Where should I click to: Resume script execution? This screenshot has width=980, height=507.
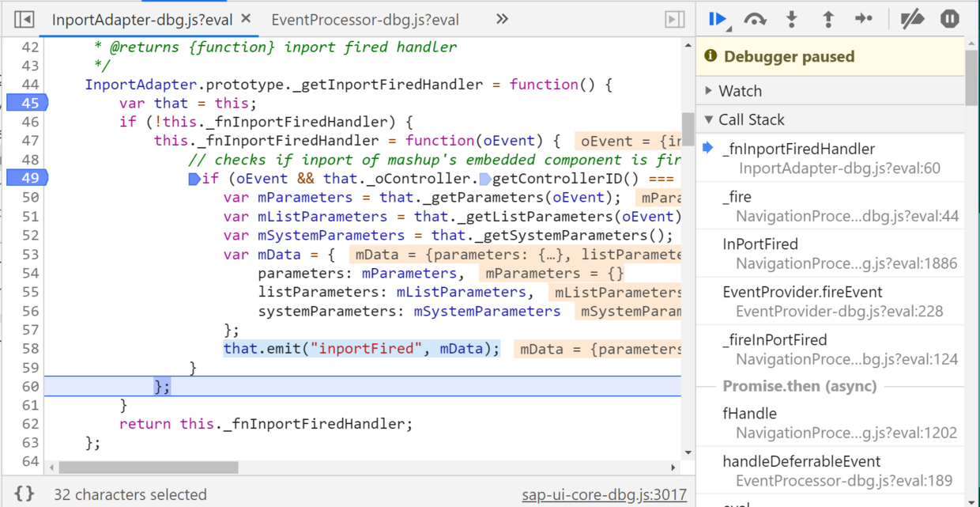click(718, 19)
